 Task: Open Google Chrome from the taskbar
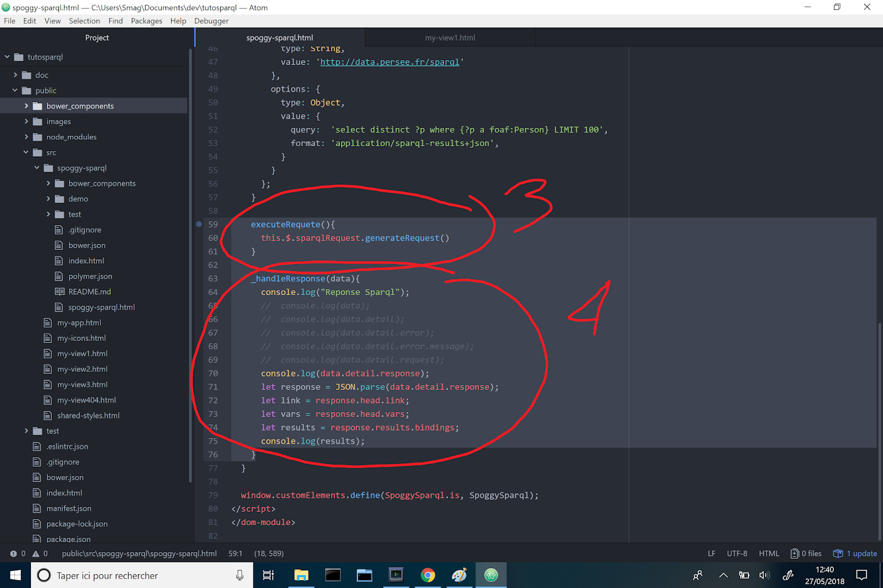click(x=428, y=575)
